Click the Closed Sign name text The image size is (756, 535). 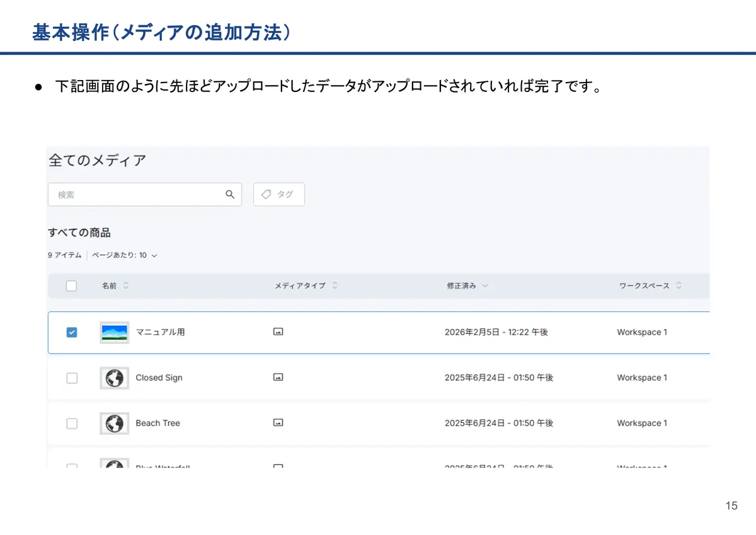point(159,377)
